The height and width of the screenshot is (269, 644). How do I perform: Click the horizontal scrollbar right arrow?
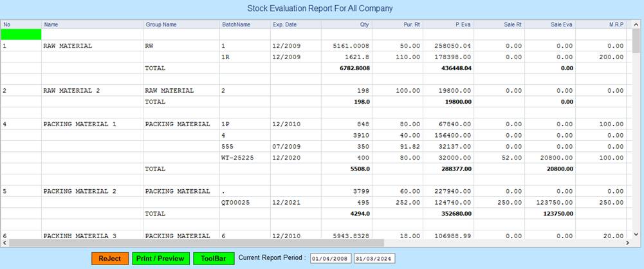(x=628, y=243)
